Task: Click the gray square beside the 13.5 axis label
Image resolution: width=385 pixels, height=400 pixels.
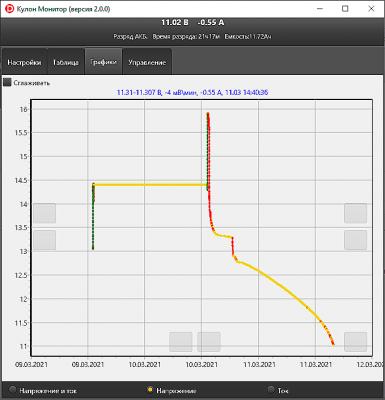Action: point(45,240)
